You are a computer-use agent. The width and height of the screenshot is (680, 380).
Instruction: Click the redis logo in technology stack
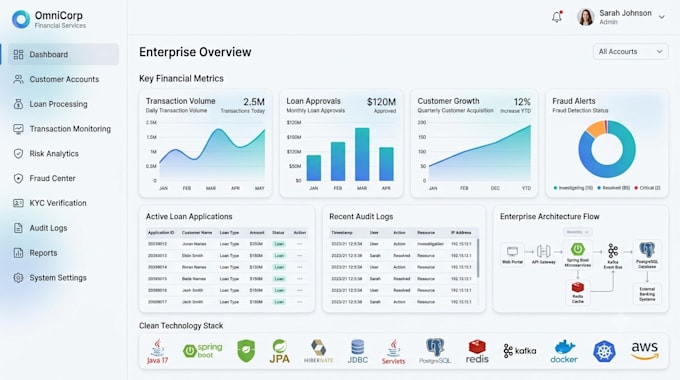tap(477, 351)
